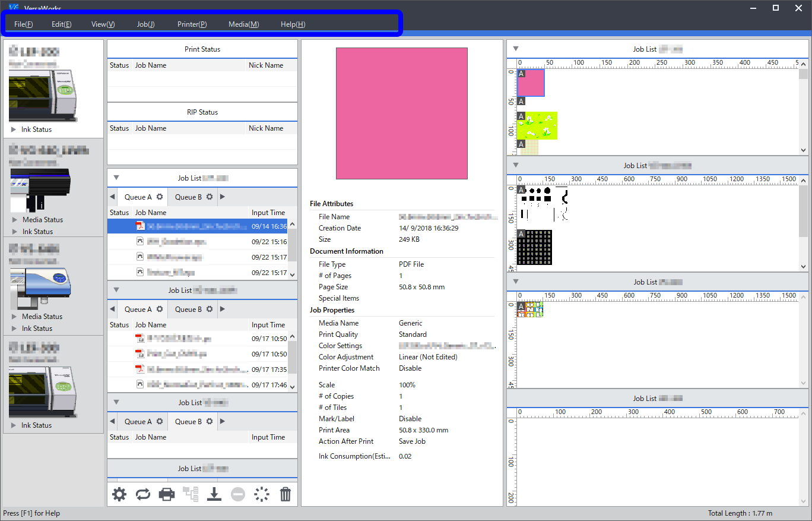Click the print icon in the bottom toolbar
This screenshot has width=812, height=521.
coord(167,494)
